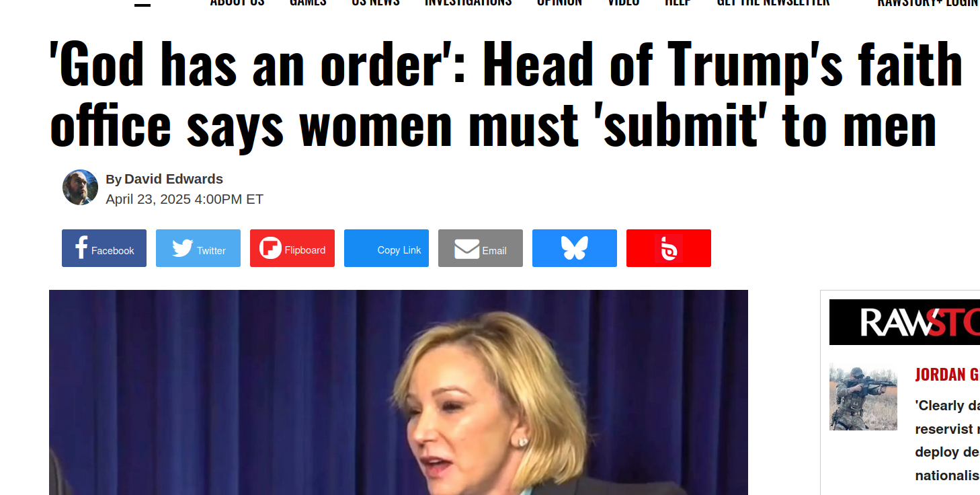The width and height of the screenshot is (980, 495).
Task: Open author David Edwards avatar
Action: point(81,188)
